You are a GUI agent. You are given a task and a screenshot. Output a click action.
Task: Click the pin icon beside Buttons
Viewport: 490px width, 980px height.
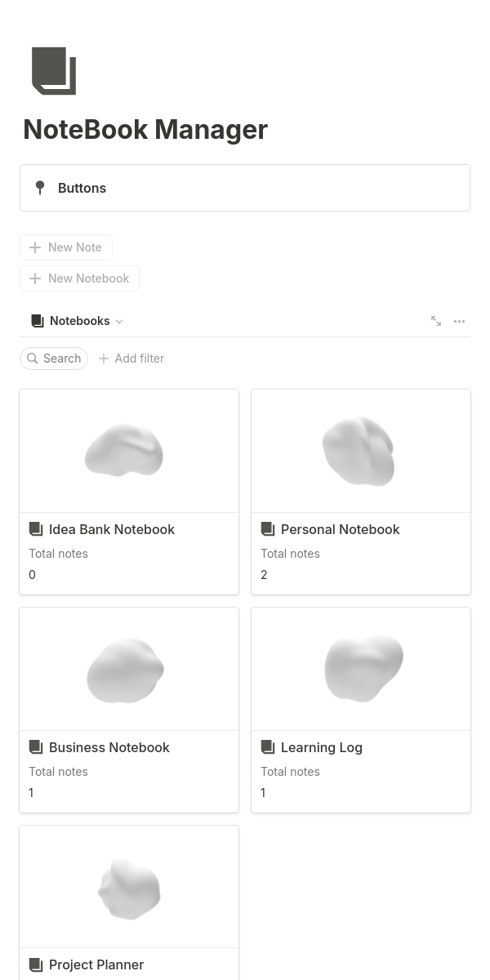40,188
